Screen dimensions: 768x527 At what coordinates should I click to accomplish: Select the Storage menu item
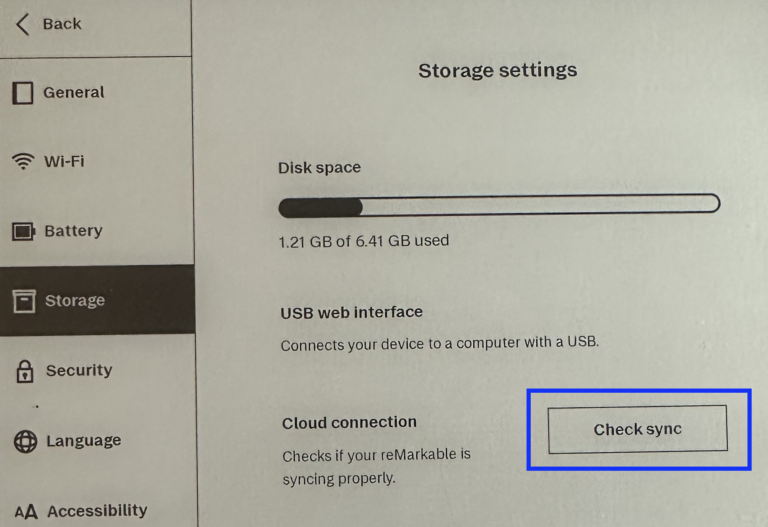[74, 300]
